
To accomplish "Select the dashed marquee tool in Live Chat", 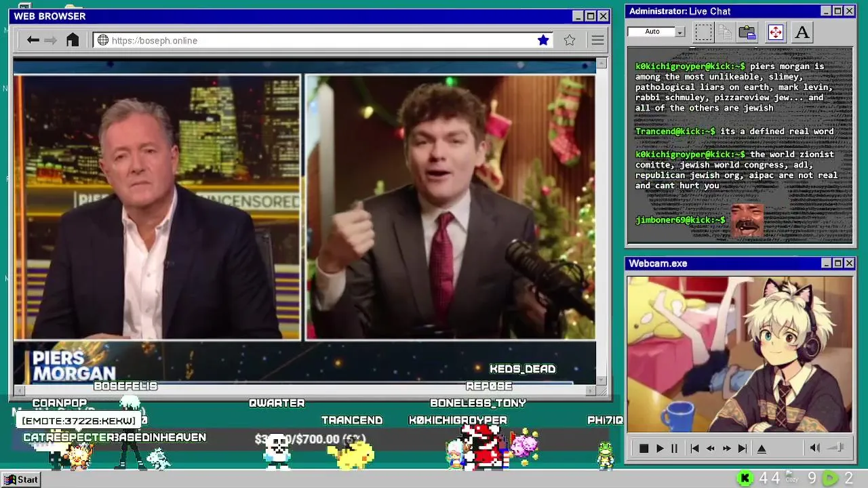I will (703, 32).
